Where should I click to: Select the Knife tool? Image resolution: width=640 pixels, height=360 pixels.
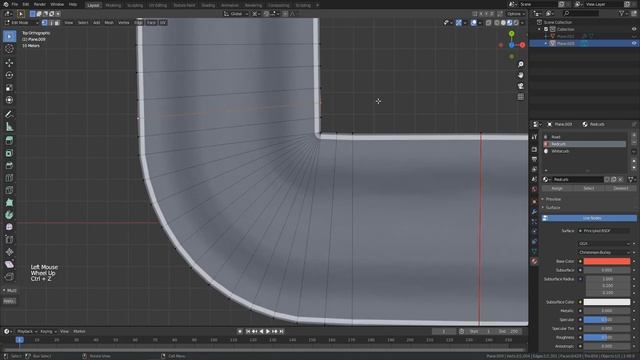[x=9, y=190]
